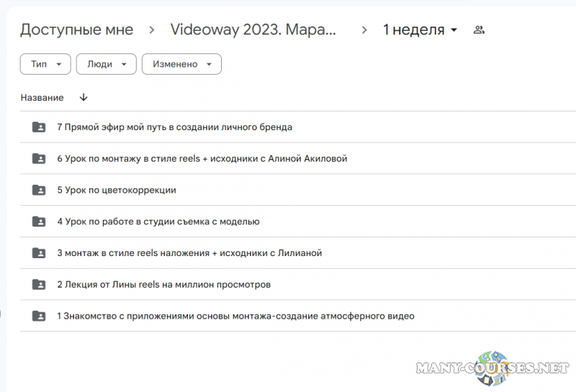Viewport: 576px width, 392px height.
Task: Navigate to Videoway 2023 parent folder breadcrumb
Action: [x=253, y=30]
